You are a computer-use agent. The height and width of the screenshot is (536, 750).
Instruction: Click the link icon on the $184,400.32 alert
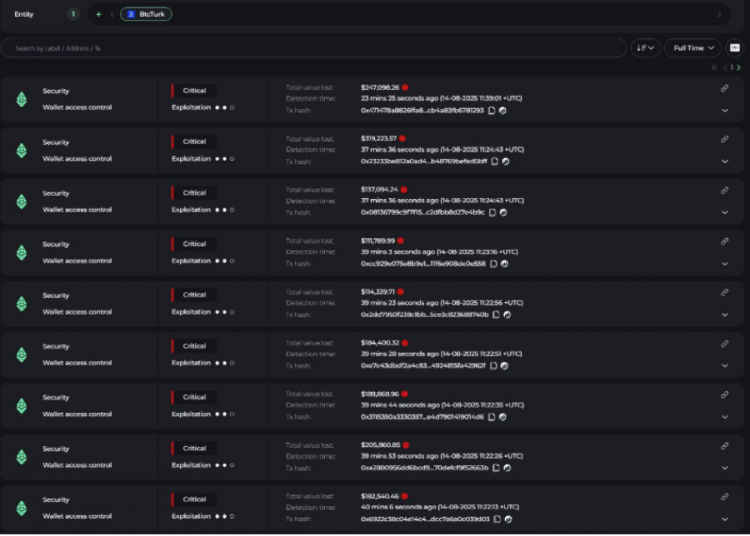[724, 343]
